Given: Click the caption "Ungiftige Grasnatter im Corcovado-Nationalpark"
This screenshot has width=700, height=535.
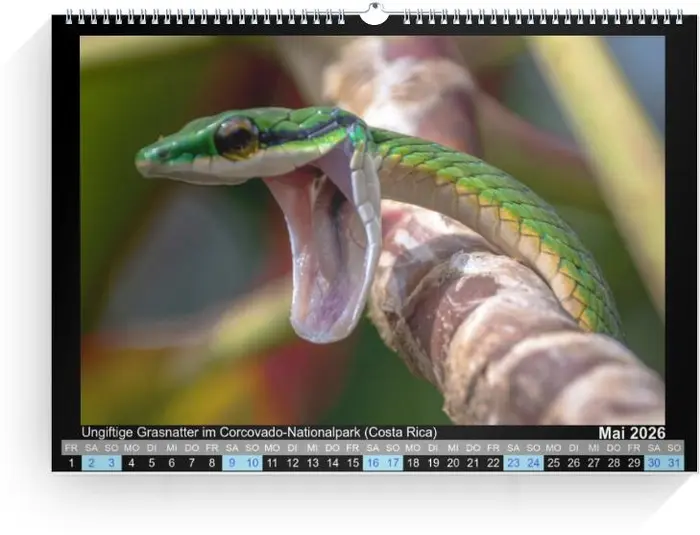Looking at the screenshot, I should [x=259, y=432].
